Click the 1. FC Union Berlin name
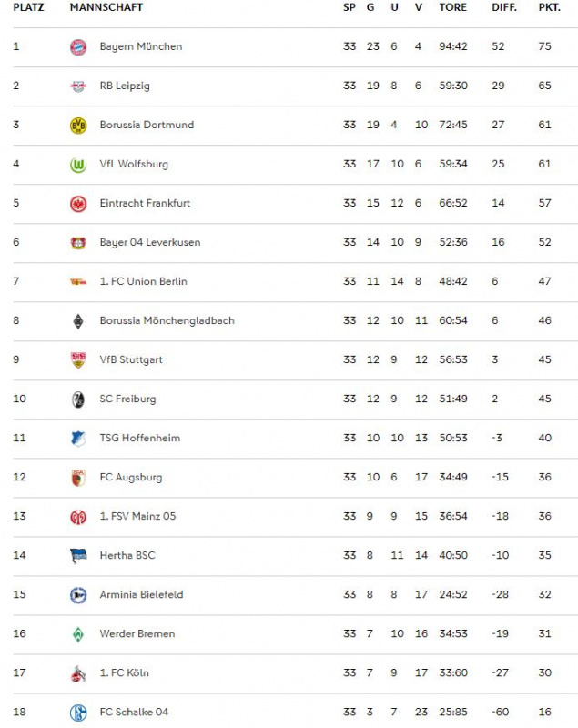This screenshot has height=728, width=578. [x=144, y=281]
